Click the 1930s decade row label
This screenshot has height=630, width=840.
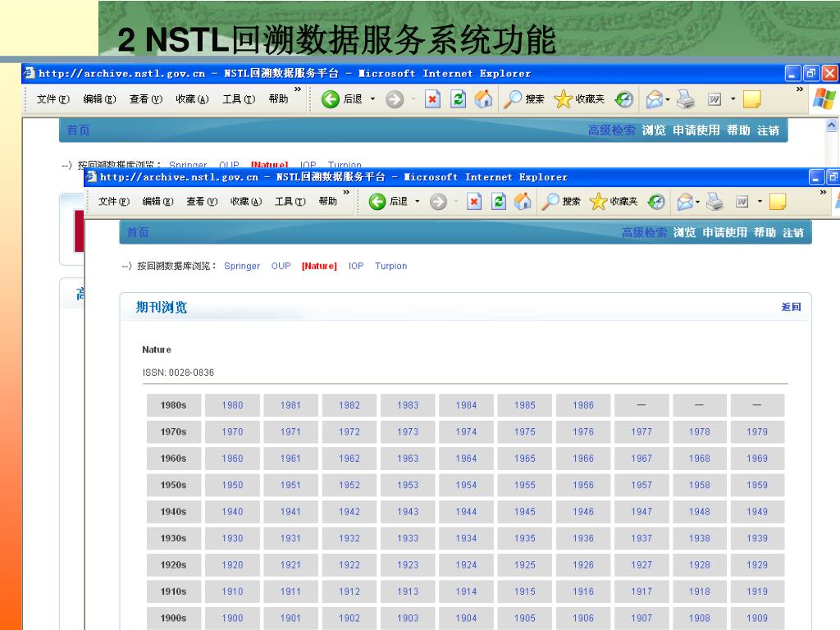pos(174,538)
